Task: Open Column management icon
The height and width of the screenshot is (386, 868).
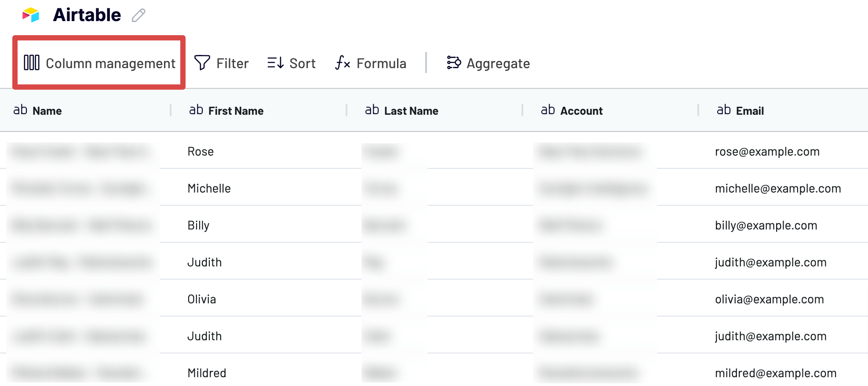Action: pyautogui.click(x=32, y=62)
